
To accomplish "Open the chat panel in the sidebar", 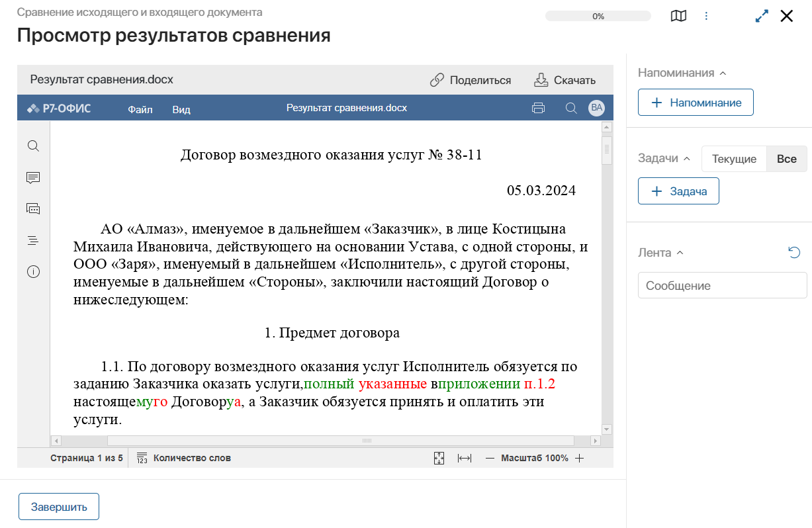I will pos(33,208).
